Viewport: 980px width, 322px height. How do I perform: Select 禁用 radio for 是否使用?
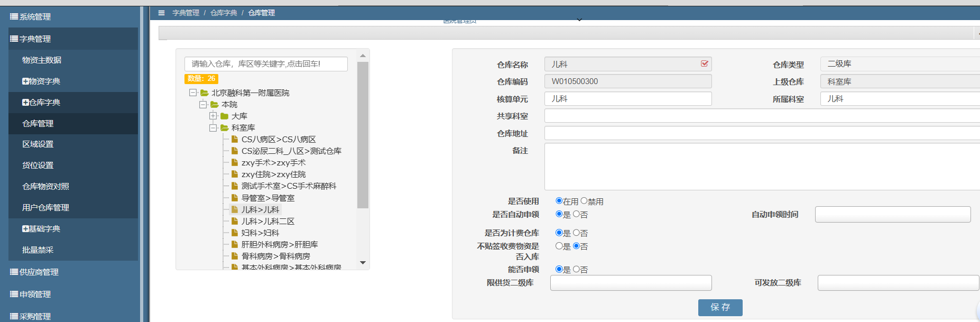pyautogui.click(x=584, y=201)
